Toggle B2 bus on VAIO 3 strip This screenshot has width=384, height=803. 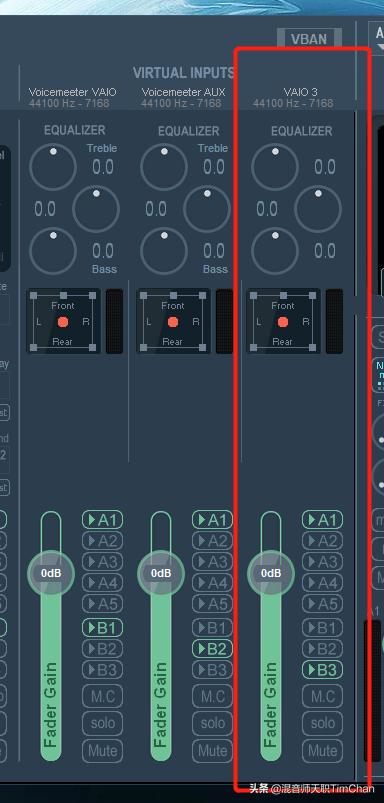point(323,649)
